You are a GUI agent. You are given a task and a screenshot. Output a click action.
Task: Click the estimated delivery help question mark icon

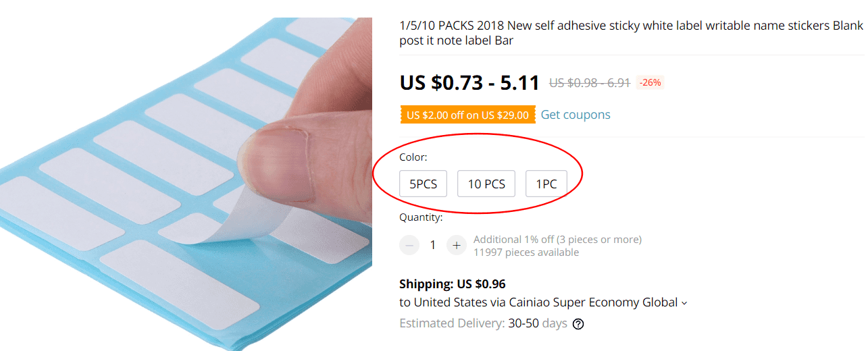click(578, 323)
